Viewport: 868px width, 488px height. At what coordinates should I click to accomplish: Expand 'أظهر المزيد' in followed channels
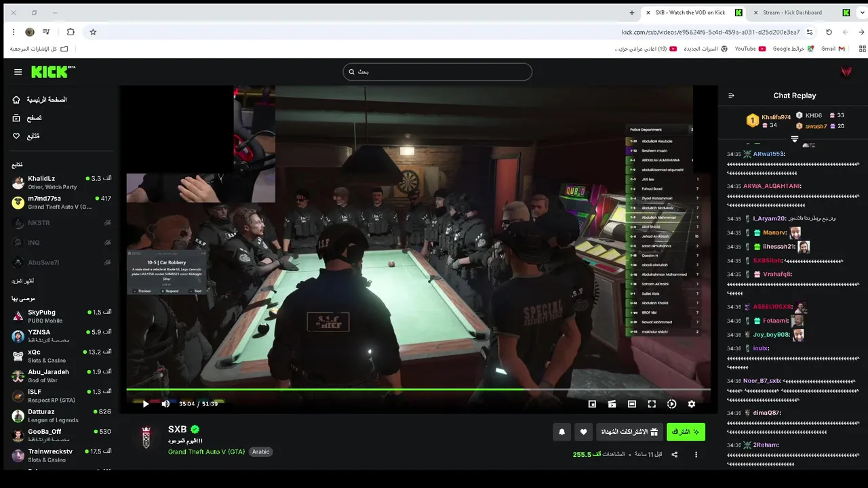pos(22,281)
